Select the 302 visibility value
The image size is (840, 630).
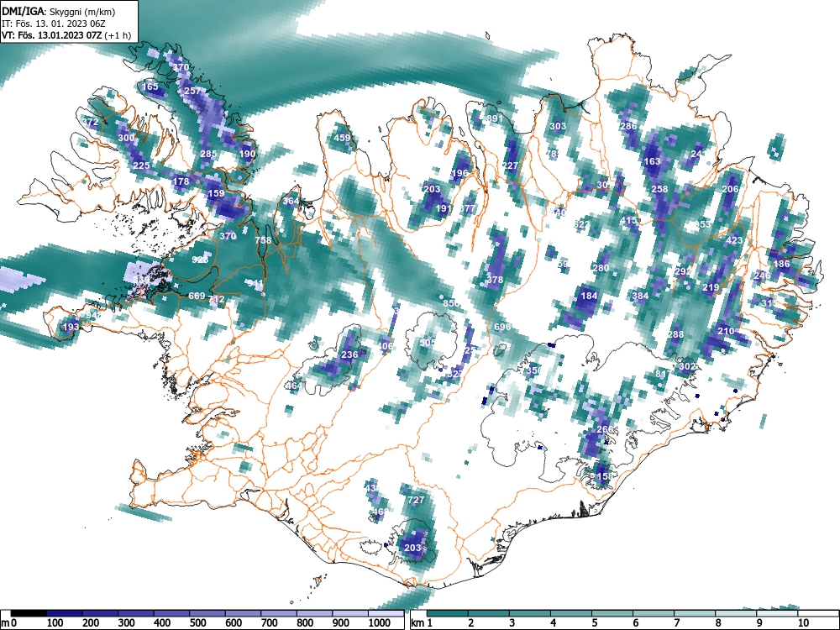coord(687,366)
